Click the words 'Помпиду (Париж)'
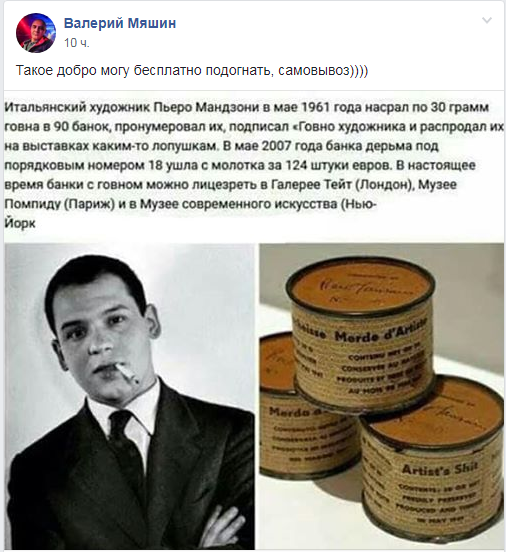 click(x=60, y=204)
